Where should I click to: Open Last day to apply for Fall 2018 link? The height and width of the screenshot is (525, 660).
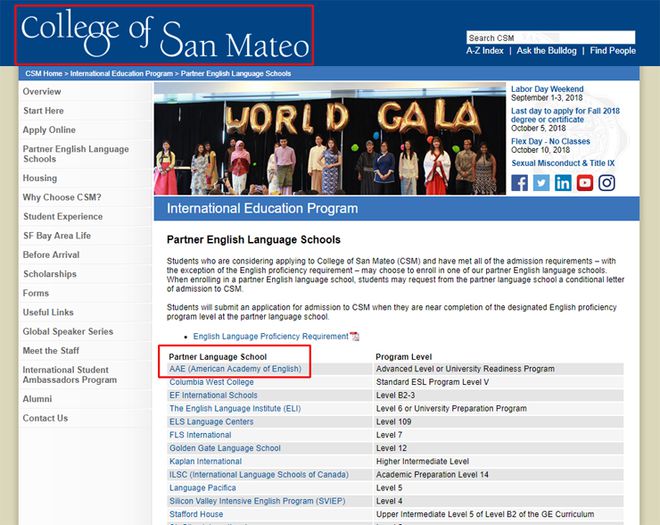[565, 115]
